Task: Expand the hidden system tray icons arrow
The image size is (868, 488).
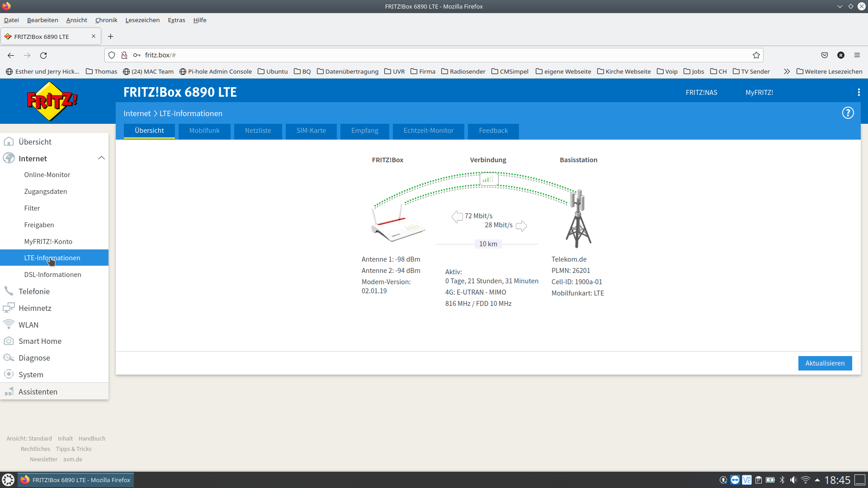Action: coord(817,480)
